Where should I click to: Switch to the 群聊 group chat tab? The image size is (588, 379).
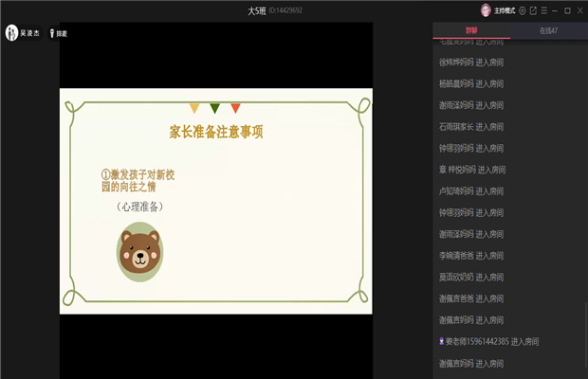point(471,30)
